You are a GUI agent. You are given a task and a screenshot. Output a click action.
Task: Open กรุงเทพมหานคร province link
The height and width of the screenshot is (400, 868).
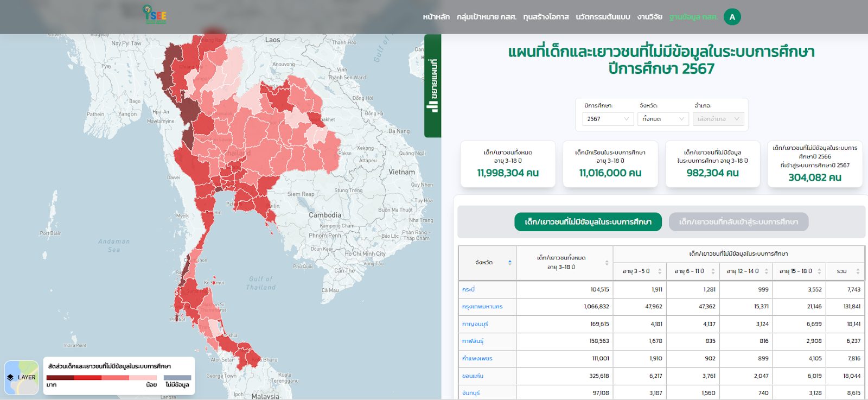pos(482,307)
